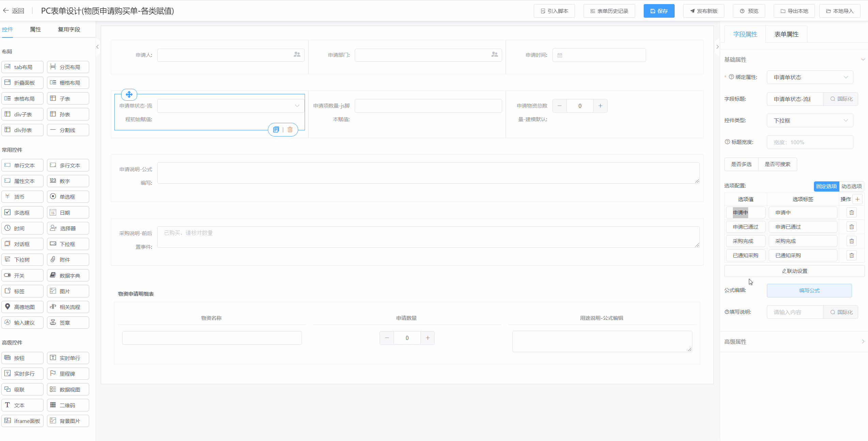Click the copy icon on selected field
Image resolution: width=868 pixels, height=441 pixels.
[276, 130]
